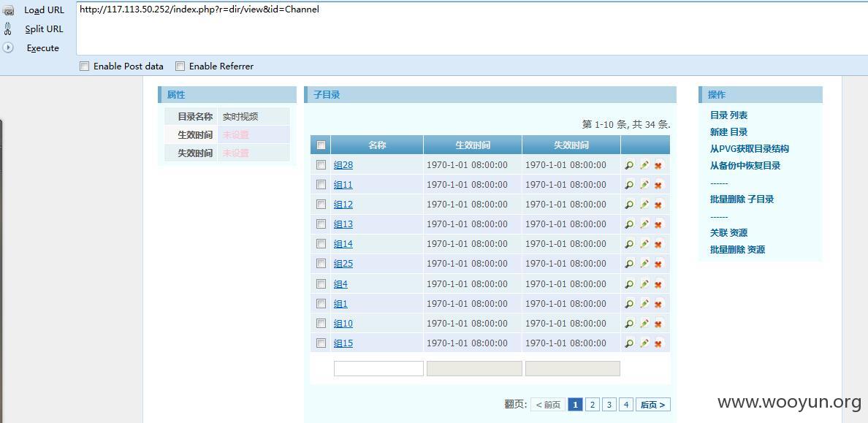Sort by the 生效时间 column header
Image resolution: width=868 pixels, height=423 pixels.
(473, 145)
